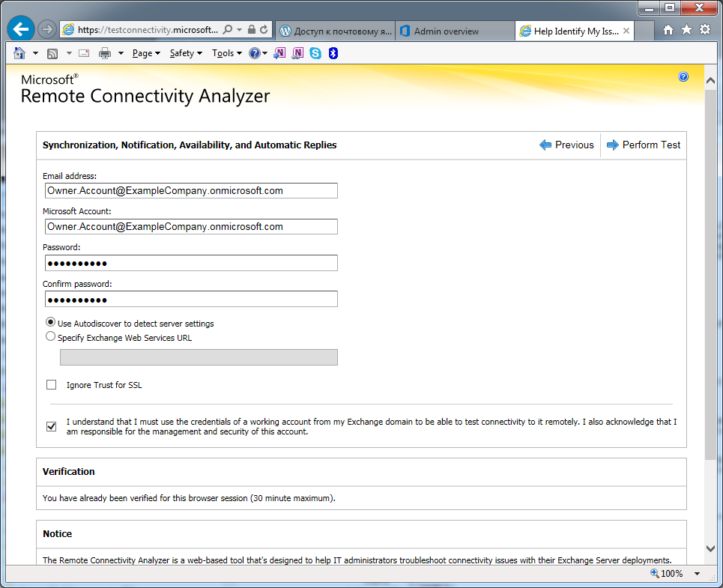Open the Tools dropdown menu
The width and height of the screenshot is (723, 588).
click(x=227, y=53)
